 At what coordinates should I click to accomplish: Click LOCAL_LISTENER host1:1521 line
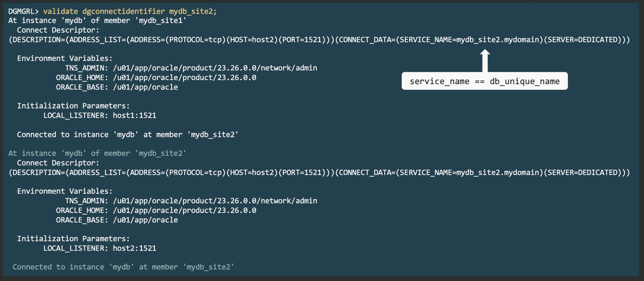click(x=100, y=116)
